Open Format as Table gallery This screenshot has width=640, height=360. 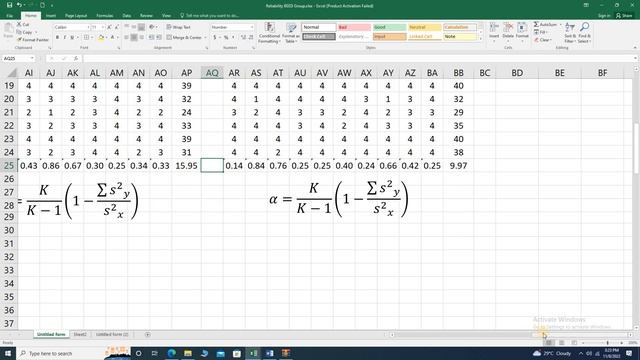pyautogui.click(x=291, y=33)
